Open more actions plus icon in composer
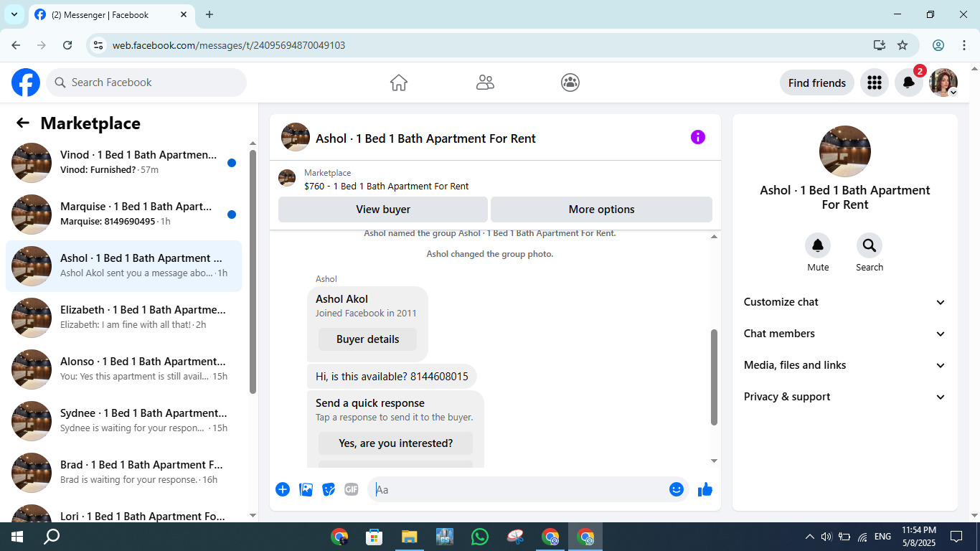Image resolution: width=980 pixels, height=551 pixels. coord(283,489)
